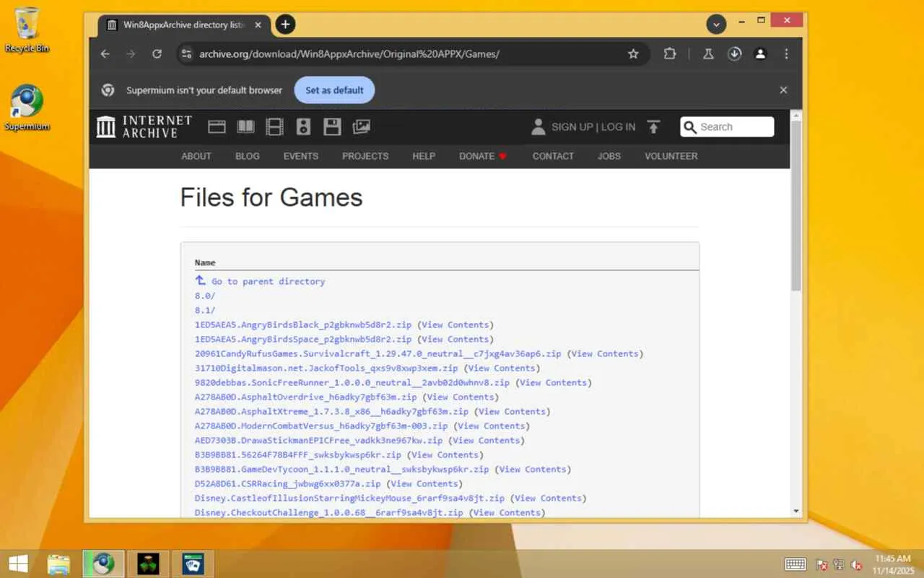Go to the EVENTS page
Image resolution: width=924 pixels, height=578 pixels.
tap(301, 156)
